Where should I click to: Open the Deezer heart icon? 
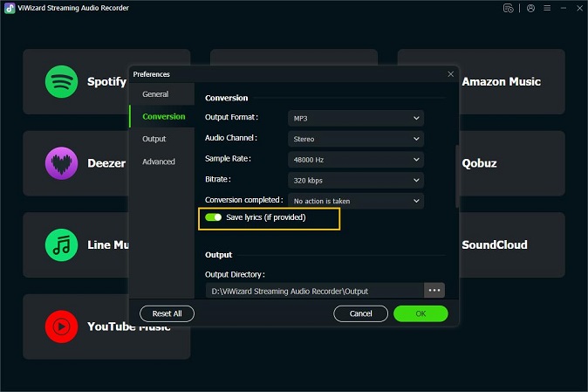(61, 163)
